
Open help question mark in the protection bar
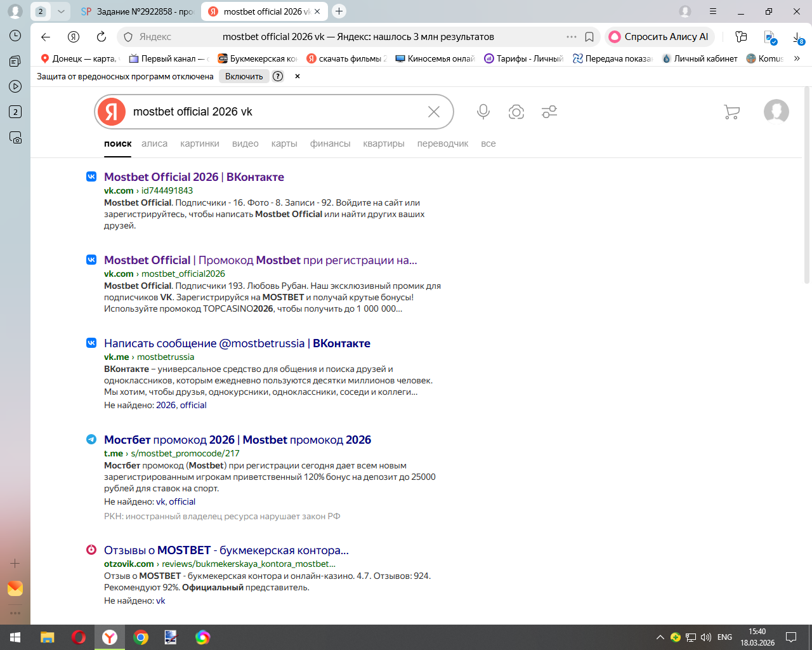click(x=278, y=76)
